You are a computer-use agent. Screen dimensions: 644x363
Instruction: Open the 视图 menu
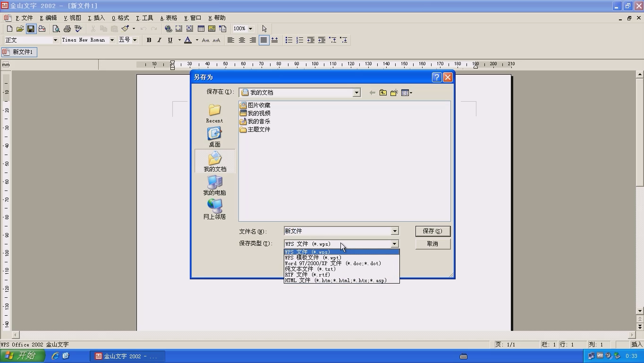[72, 18]
